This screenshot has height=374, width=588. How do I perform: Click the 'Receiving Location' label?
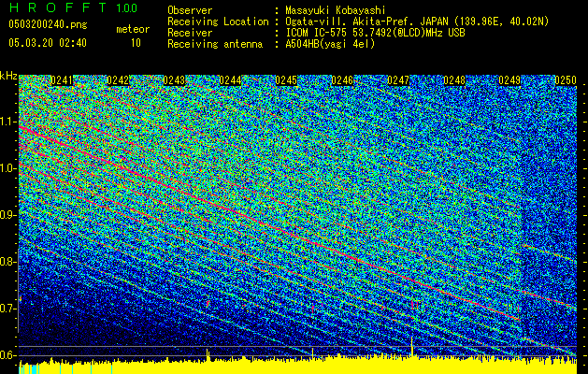[218, 22]
